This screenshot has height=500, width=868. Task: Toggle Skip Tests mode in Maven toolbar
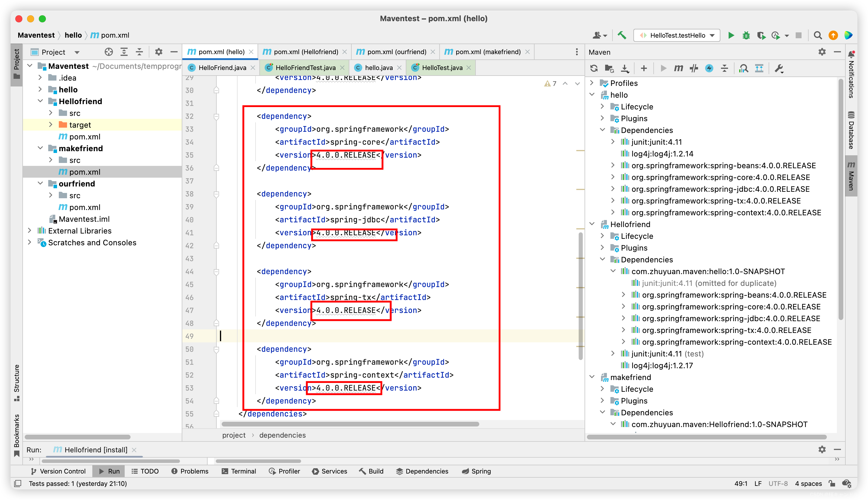coord(709,68)
